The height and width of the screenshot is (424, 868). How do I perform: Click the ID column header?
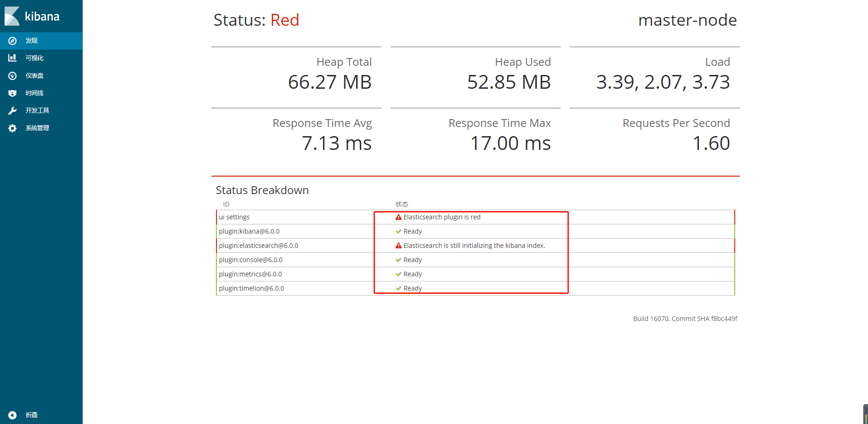226,204
